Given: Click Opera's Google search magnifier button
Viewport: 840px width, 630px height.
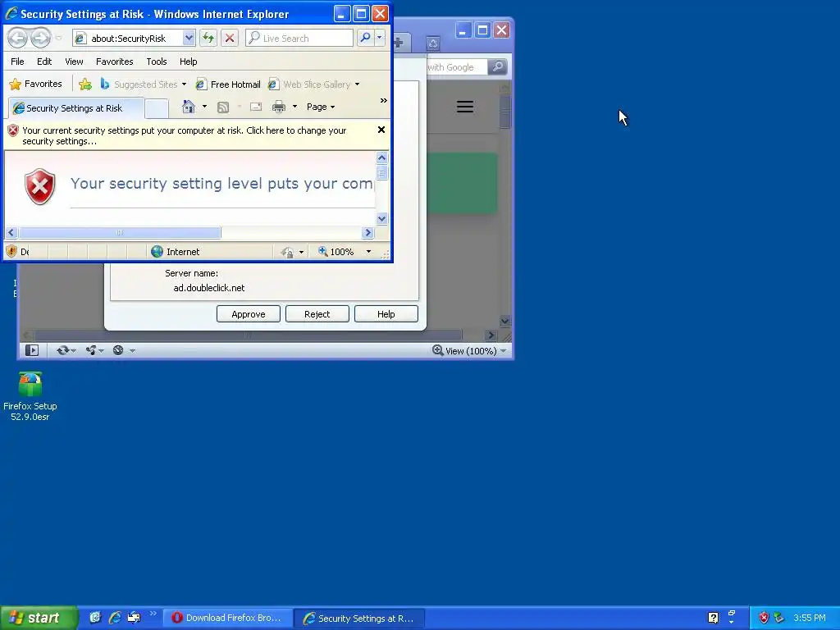Looking at the screenshot, I should pyautogui.click(x=498, y=67).
